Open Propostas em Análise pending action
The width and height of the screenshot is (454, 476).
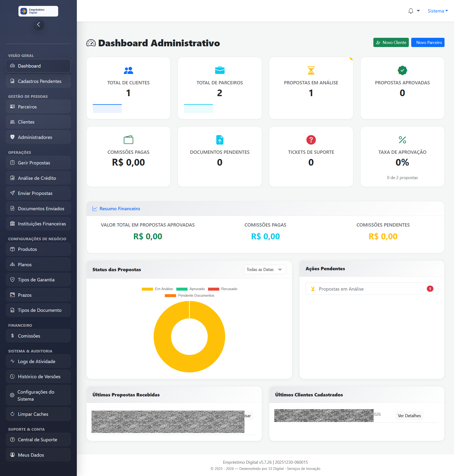tap(372, 289)
